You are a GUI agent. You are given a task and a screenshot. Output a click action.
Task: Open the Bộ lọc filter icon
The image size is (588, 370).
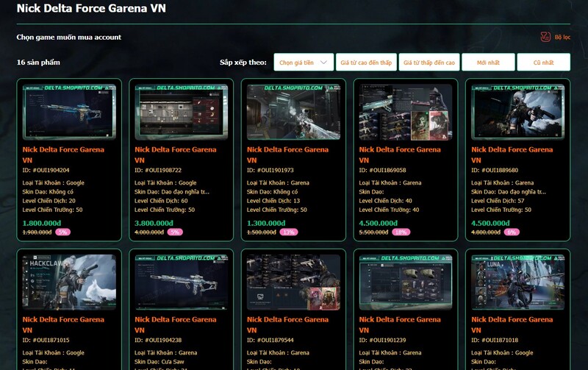click(545, 37)
